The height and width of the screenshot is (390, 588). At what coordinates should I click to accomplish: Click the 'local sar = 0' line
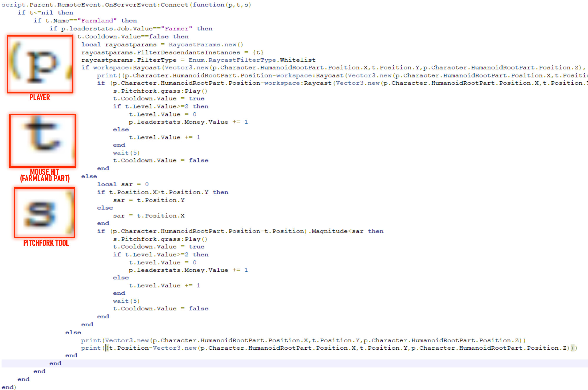tap(123, 184)
